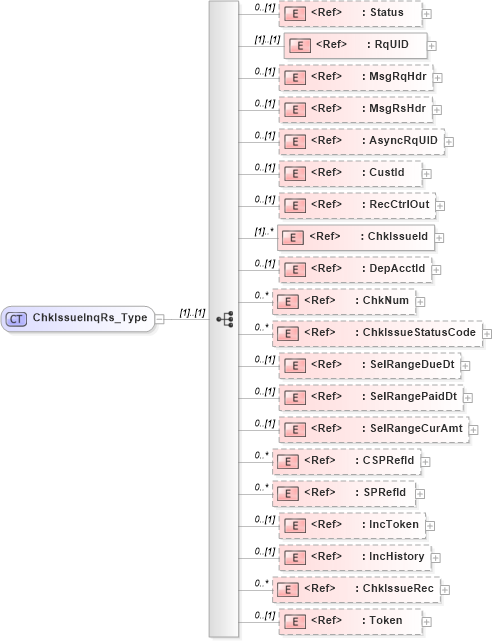Expand the RqUID element
Viewport: 492px width, 641px height.
point(432,46)
